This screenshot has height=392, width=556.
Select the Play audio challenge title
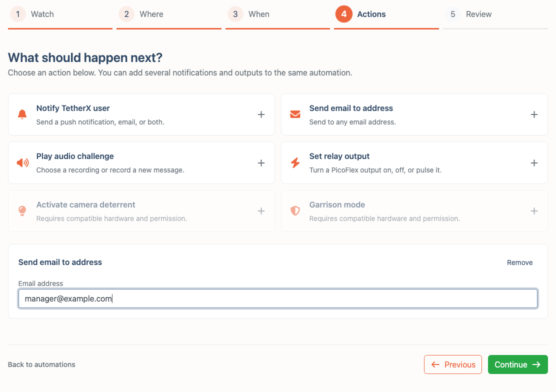75,156
